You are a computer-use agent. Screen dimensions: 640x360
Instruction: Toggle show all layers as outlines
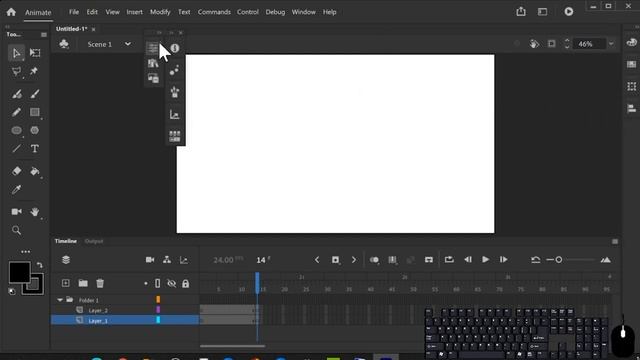pyautogui.click(x=158, y=283)
